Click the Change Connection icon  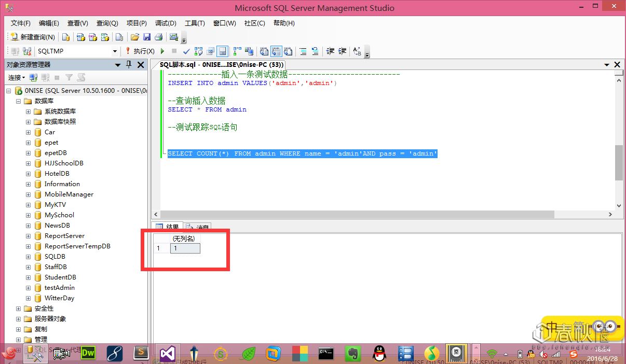(26, 51)
